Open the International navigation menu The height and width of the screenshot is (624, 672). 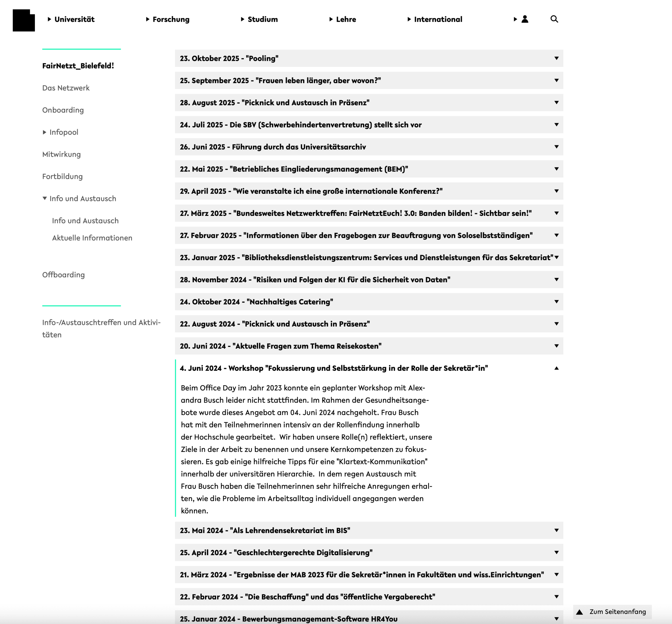tap(438, 19)
